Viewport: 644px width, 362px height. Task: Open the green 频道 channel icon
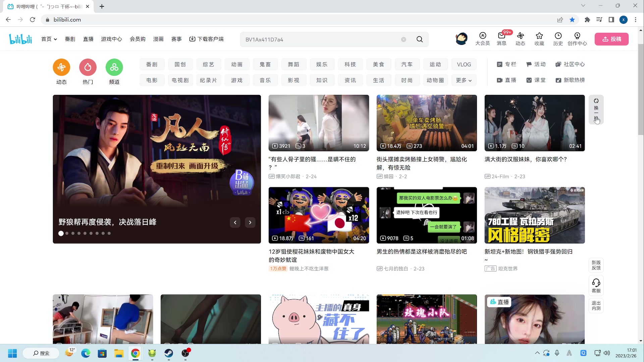[114, 67]
